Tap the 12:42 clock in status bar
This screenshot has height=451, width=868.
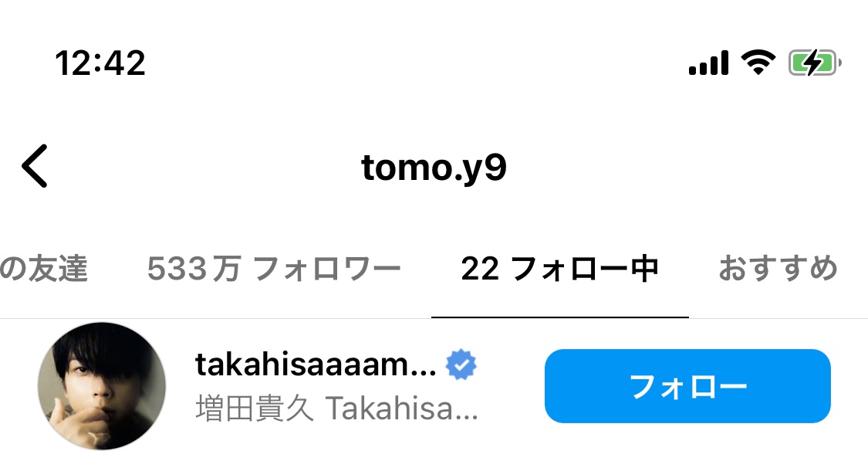[x=100, y=63]
